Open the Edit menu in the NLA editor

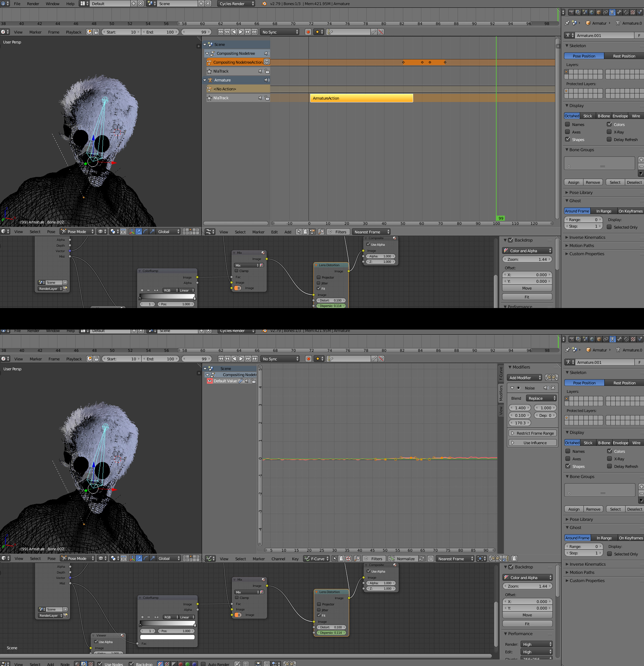pos(274,232)
